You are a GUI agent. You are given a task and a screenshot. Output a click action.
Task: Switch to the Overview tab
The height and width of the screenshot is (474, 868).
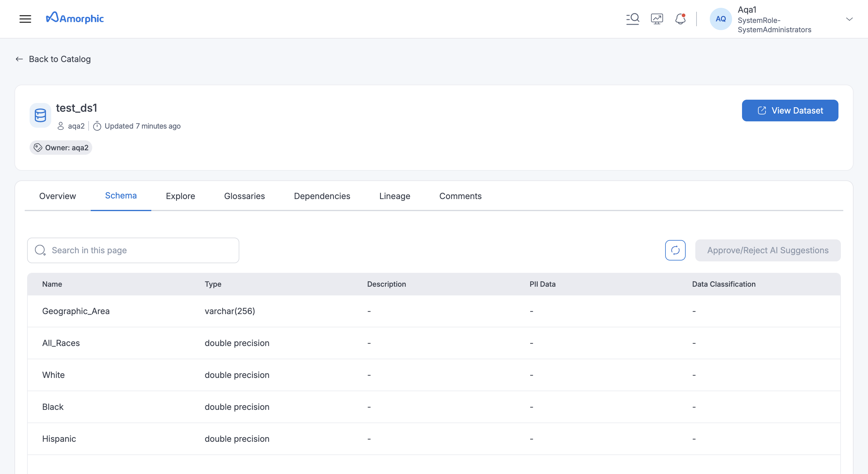coord(58,196)
